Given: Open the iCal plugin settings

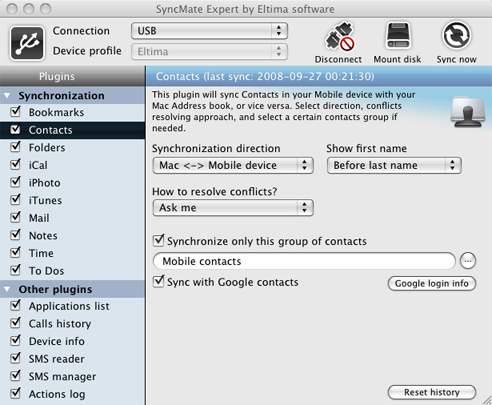Looking at the screenshot, I should pyautogui.click(x=72, y=165).
